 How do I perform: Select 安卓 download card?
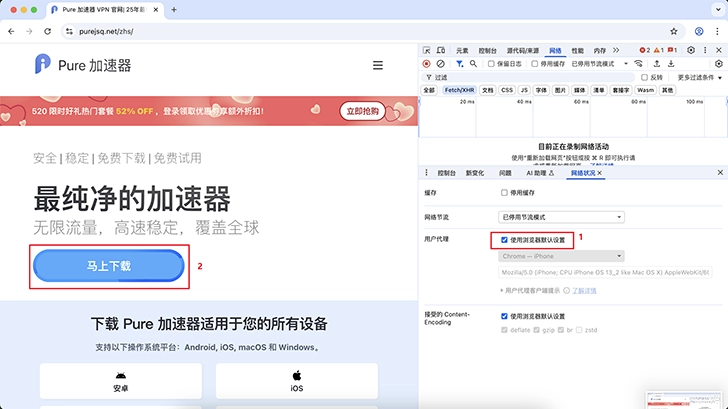click(x=121, y=381)
